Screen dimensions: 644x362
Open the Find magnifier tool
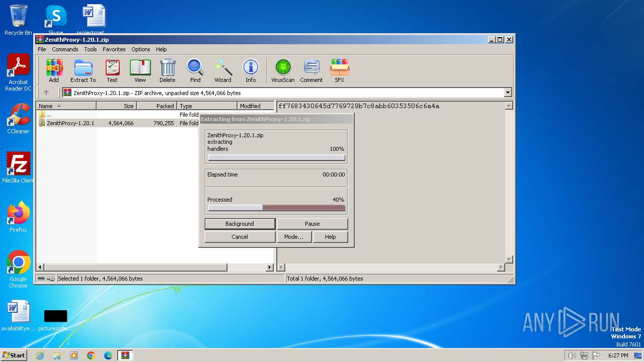195,70
